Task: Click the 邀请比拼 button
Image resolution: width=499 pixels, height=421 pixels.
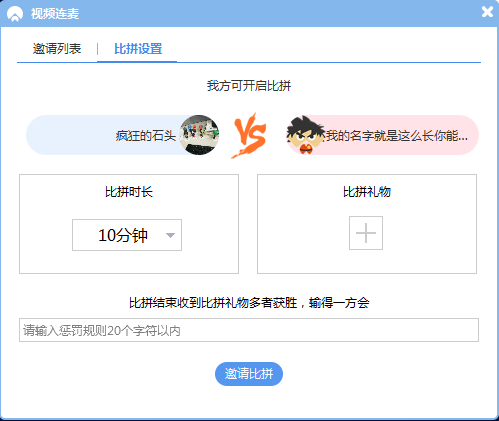Action: pyautogui.click(x=249, y=374)
